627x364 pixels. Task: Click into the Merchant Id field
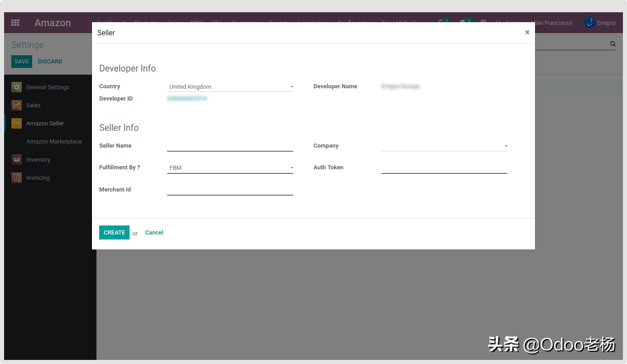click(x=230, y=190)
